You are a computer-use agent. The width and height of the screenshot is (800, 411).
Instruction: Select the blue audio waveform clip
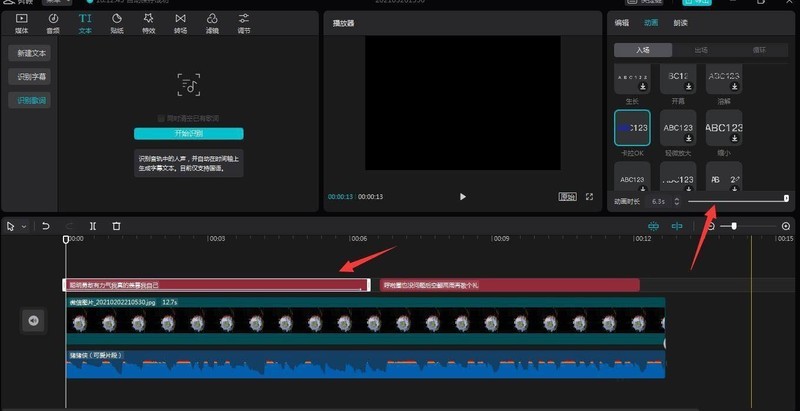point(365,364)
